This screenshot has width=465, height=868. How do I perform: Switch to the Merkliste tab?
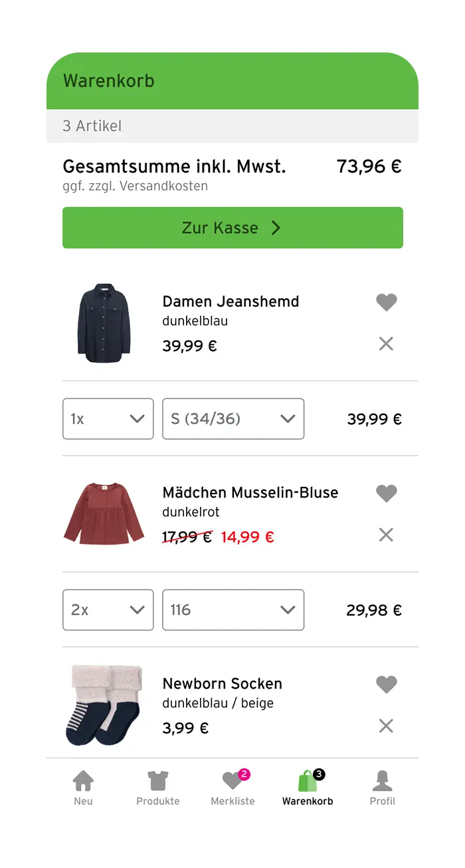point(232,787)
